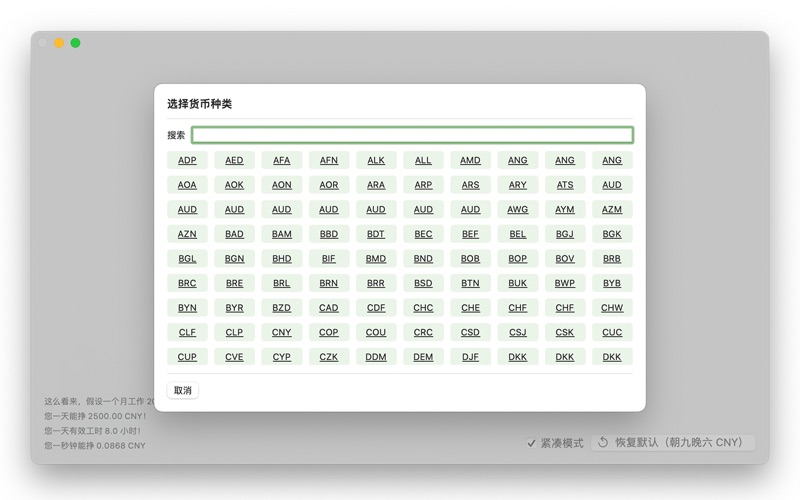The image size is (800, 500).
Task: Select the DJF currency
Action: click(x=470, y=357)
